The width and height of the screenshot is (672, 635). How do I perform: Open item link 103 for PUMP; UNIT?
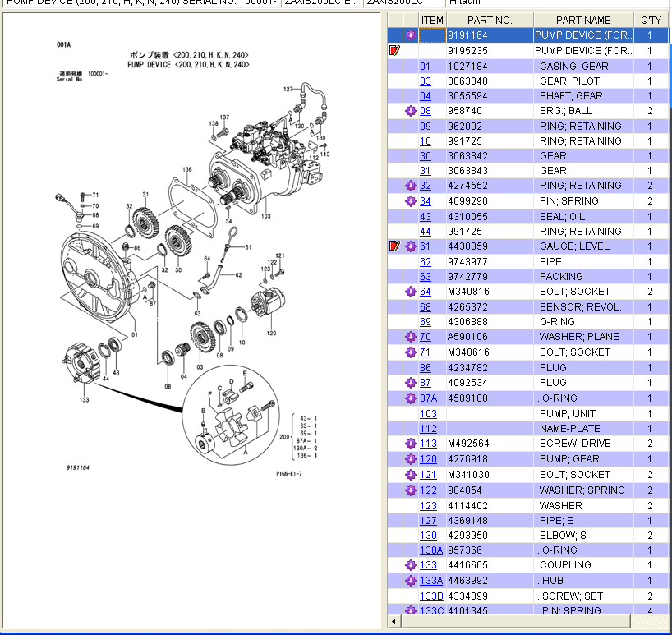click(x=428, y=414)
